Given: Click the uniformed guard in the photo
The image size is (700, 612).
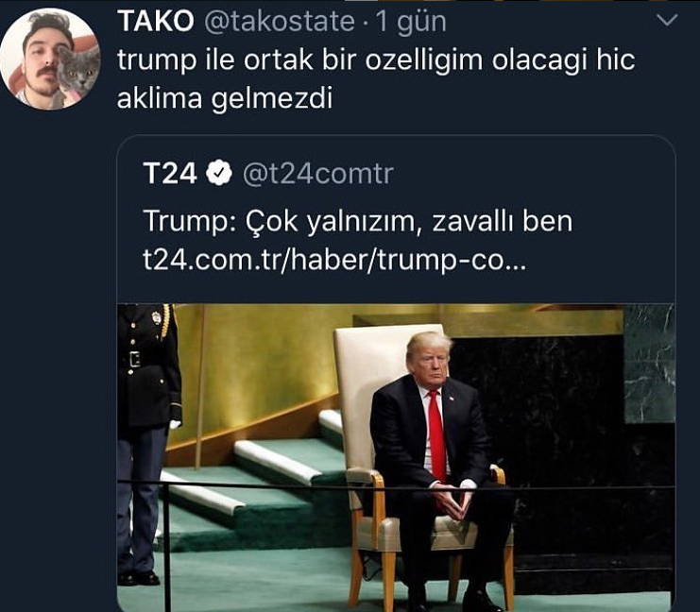Looking at the screenshot, I should pyautogui.click(x=148, y=444).
